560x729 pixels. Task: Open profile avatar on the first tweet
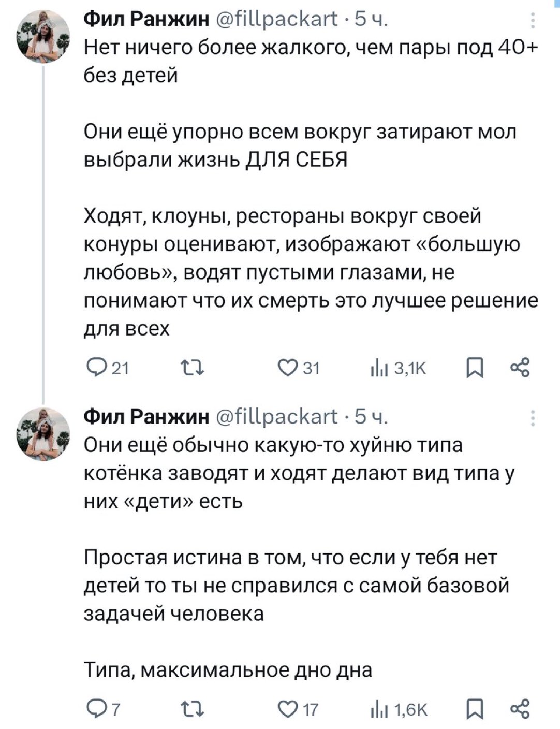coord(43,37)
